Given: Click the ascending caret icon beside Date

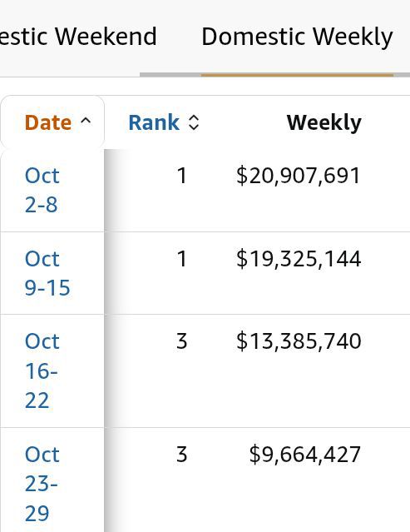Looking at the screenshot, I should (x=86, y=121).
